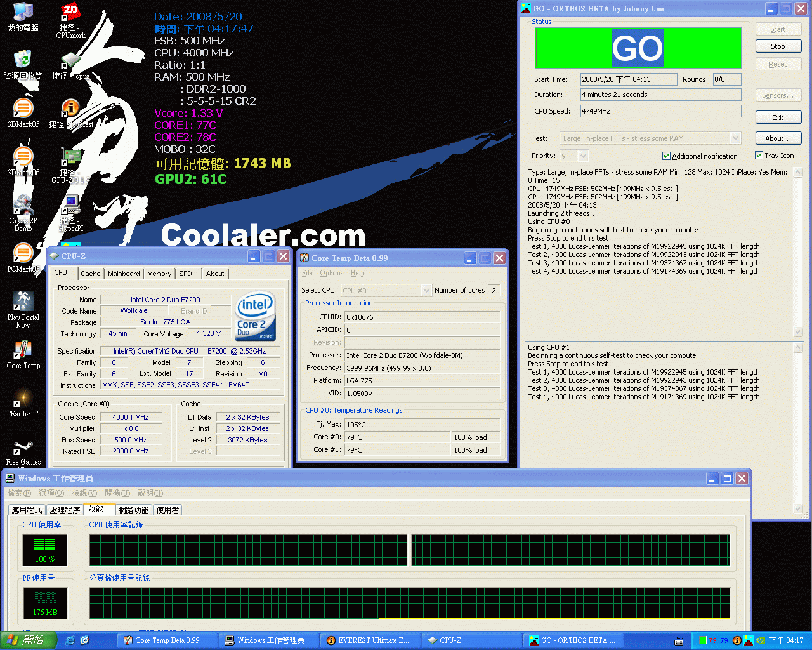Click the CPU Speed field in Orthos
Viewport: 812px width, 650px height.
coord(660,111)
